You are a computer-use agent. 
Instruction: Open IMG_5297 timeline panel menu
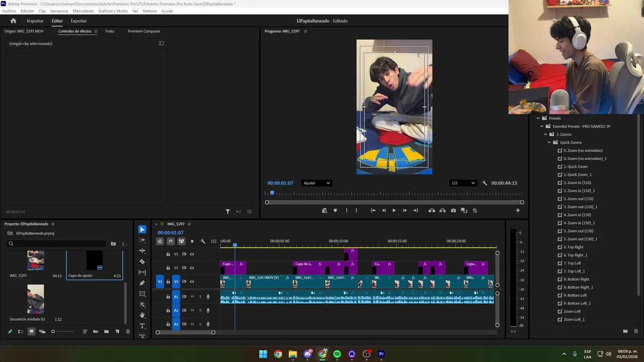189,224
